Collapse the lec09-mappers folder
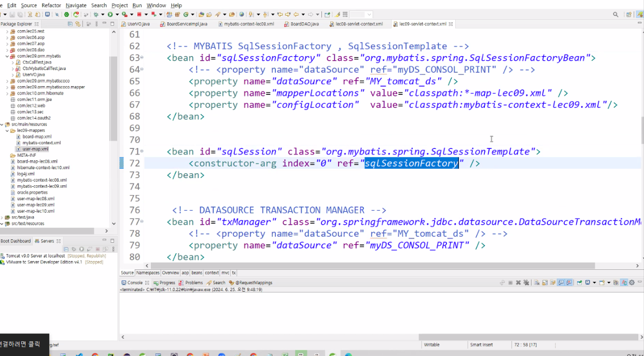644x356 pixels. pos(7,131)
